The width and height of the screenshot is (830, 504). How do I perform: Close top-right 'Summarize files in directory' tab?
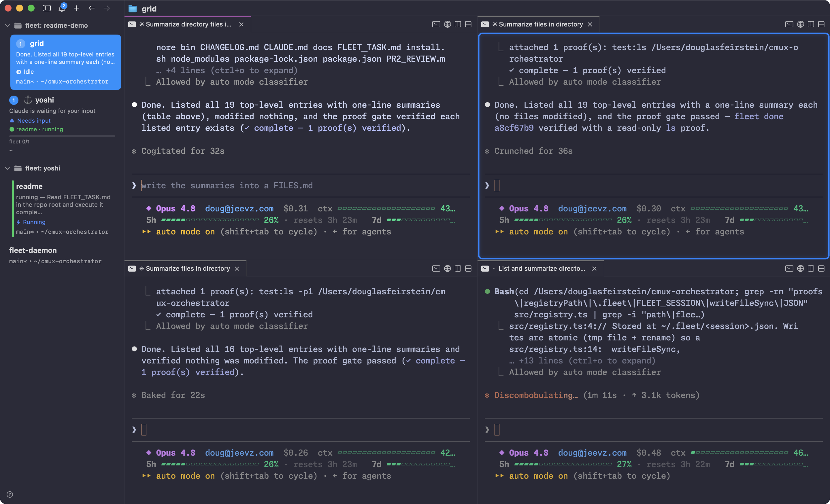pyautogui.click(x=590, y=24)
